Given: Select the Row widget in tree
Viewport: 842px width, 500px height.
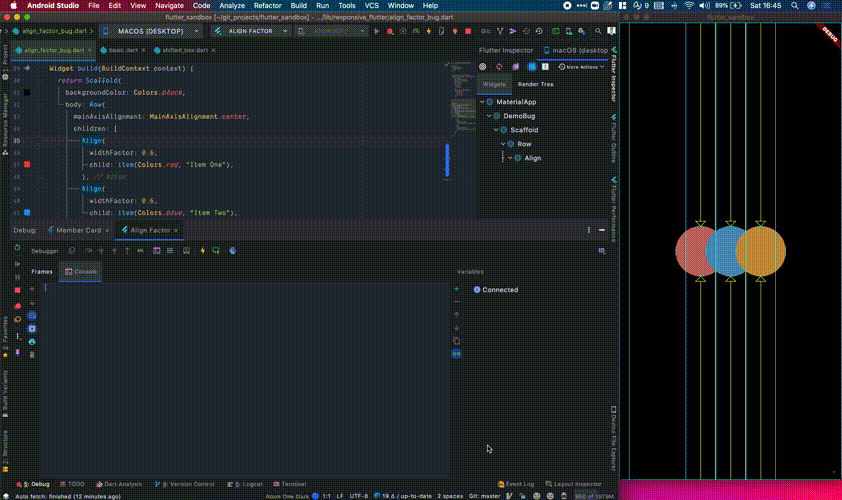Looking at the screenshot, I should (524, 144).
